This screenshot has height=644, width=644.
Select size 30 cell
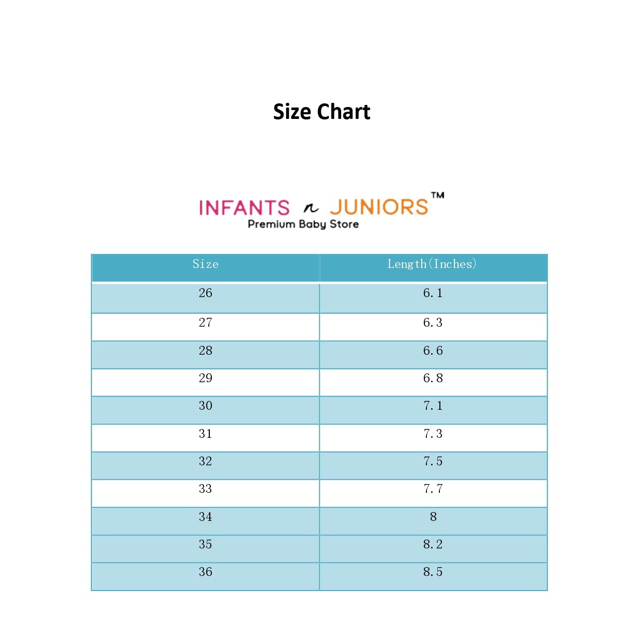[206, 410]
